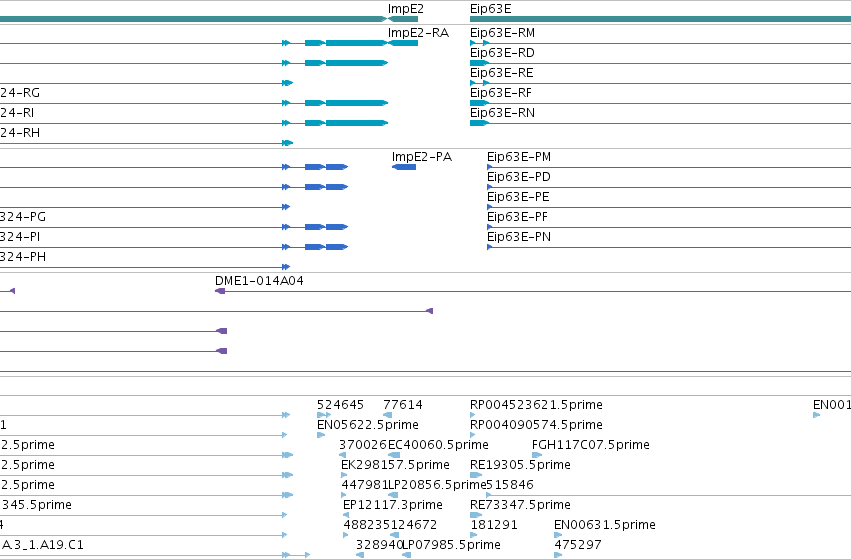The width and height of the screenshot is (851, 560).
Task: Click the ImpE2-PA protein box glyph
Action: [x=404, y=167]
